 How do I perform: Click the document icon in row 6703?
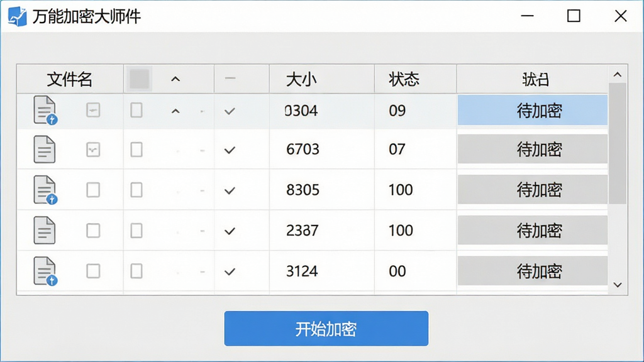[45, 150]
